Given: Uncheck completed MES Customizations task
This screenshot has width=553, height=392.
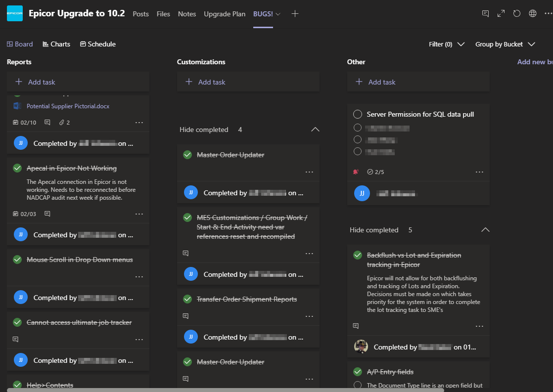Looking at the screenshot, I should [187, 218].
